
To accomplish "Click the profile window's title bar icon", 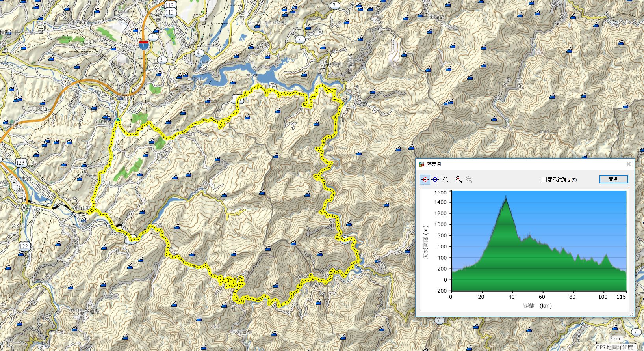I will (x=421, y=164).
